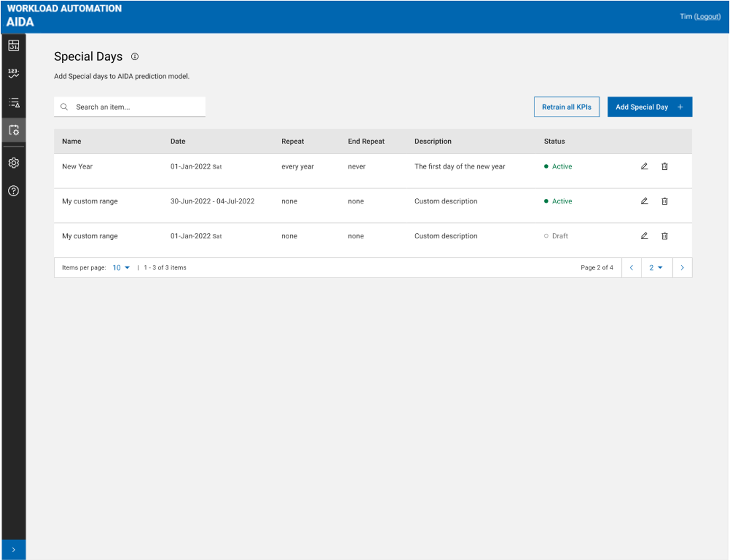Screen dimensions: 730x560
Task: Click the Logout link
Action: [707, 16]
